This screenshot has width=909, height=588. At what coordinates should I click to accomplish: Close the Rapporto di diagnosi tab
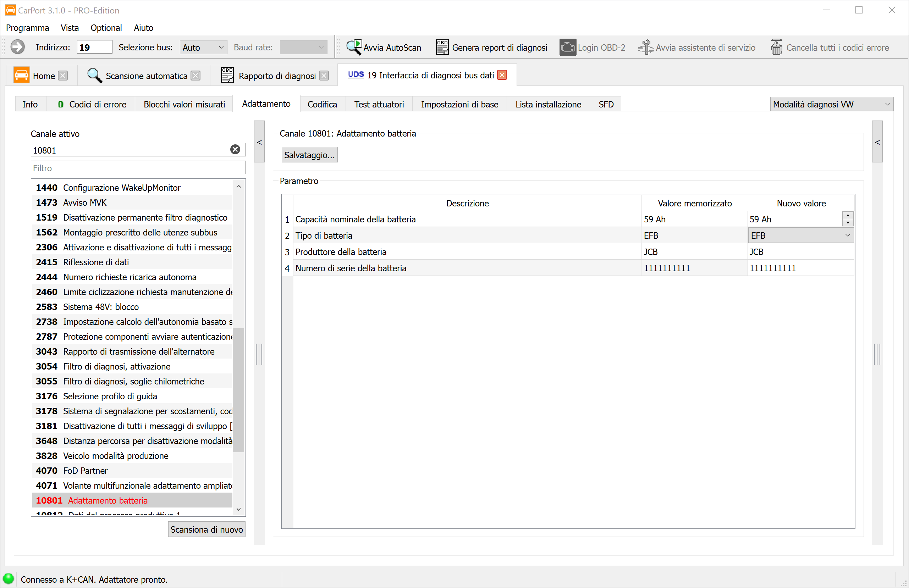[x=324, y=76]
